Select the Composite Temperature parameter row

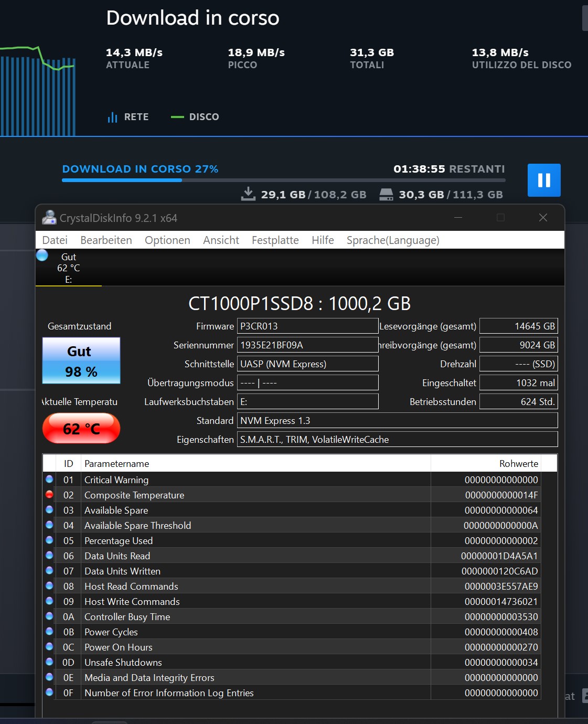292,495
